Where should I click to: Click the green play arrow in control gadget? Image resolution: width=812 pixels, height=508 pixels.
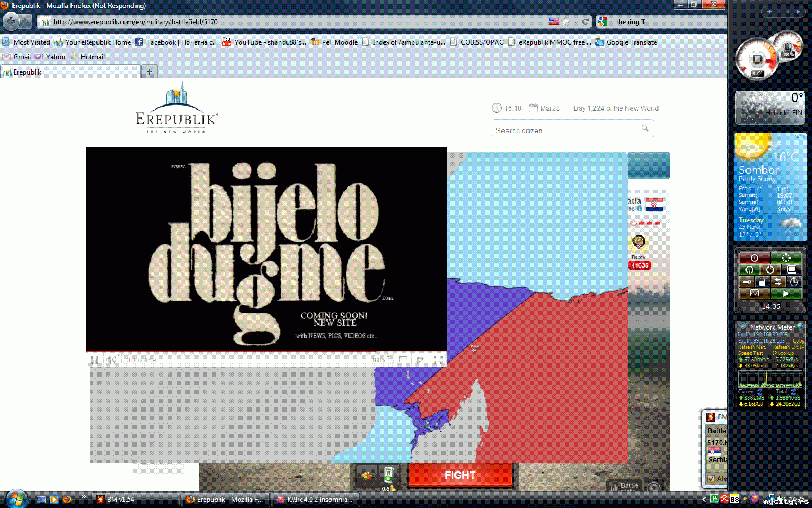click(786, 294)
